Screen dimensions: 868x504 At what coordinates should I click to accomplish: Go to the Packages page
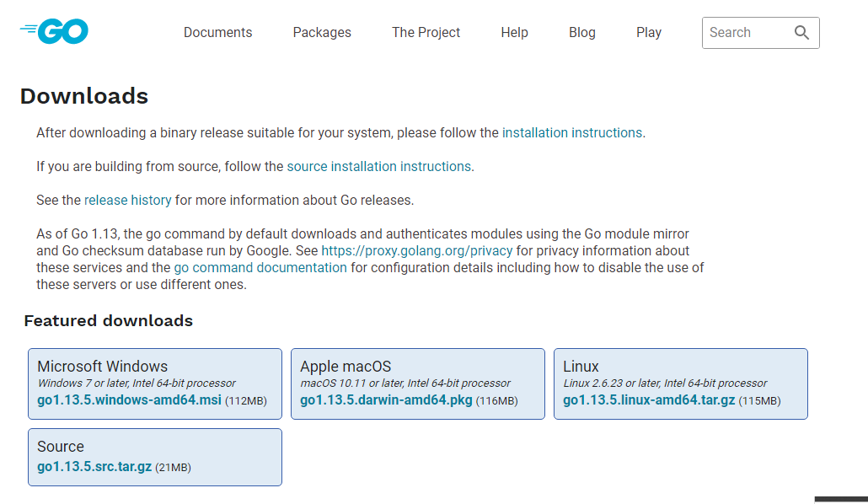click(322, 33)
